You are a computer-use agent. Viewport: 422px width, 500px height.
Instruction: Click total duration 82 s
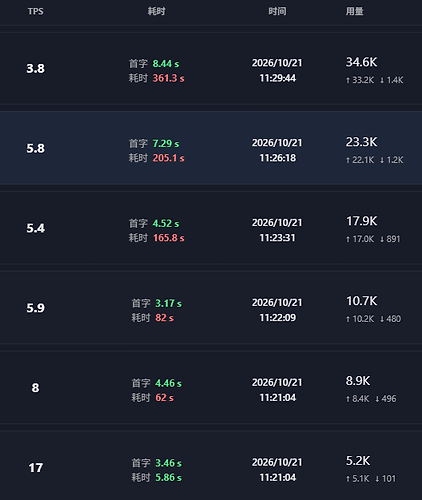[x=164, y=318]
